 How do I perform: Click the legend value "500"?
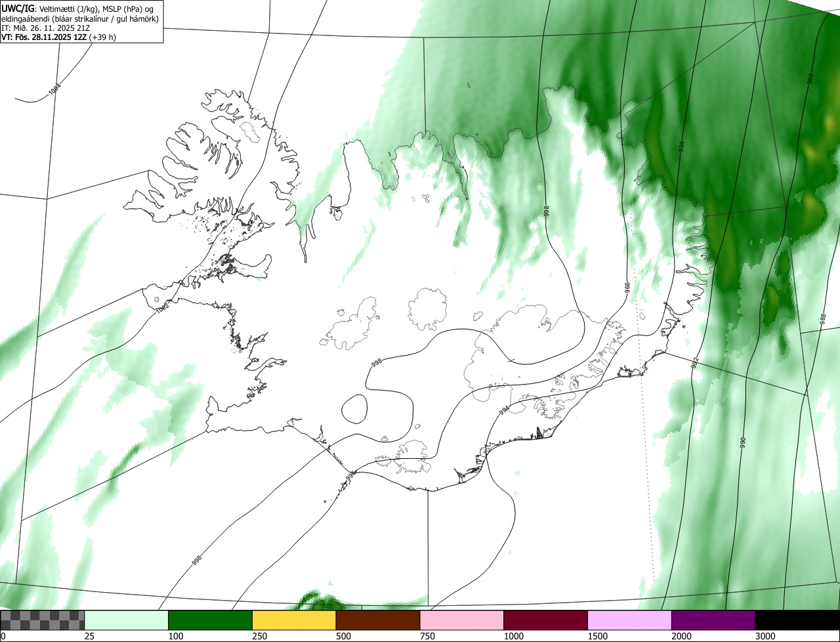(343, 636)
